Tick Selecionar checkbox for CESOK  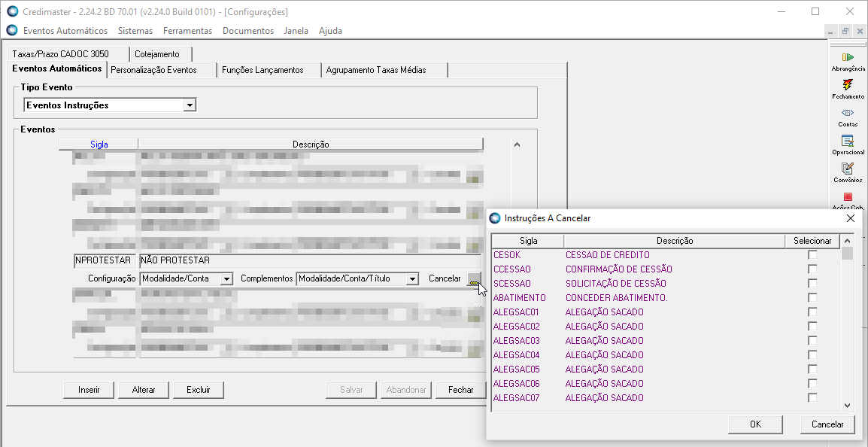click(x=812, y=255)
